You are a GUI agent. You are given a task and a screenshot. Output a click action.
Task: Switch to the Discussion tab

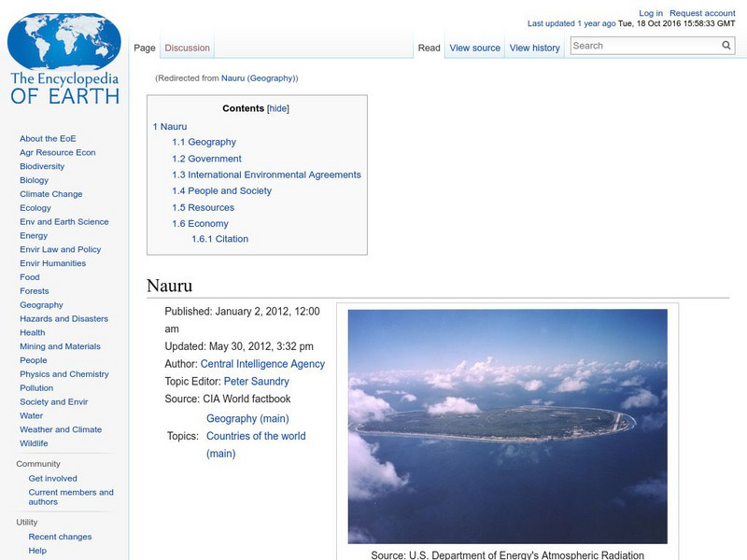point(187,47)
